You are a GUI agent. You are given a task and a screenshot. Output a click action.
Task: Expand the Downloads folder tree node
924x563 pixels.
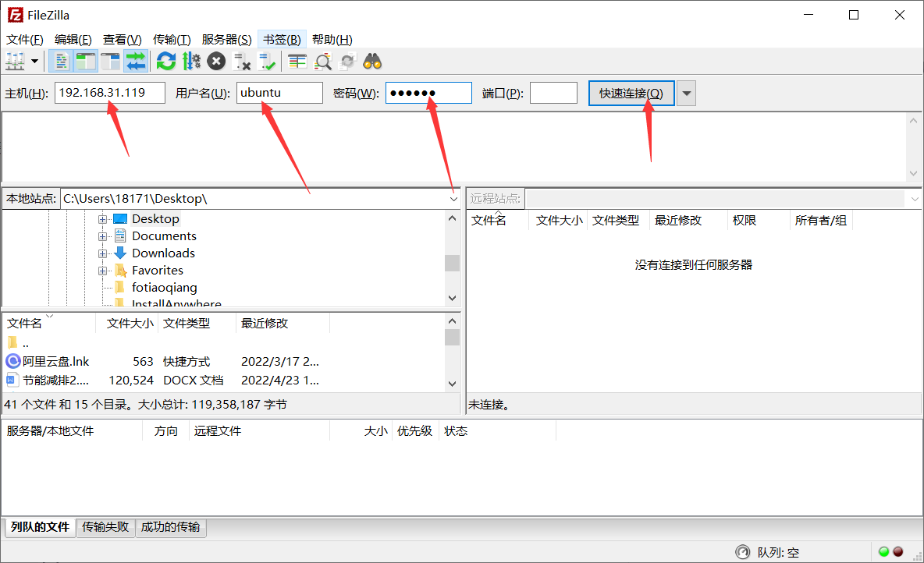(102, 253)
